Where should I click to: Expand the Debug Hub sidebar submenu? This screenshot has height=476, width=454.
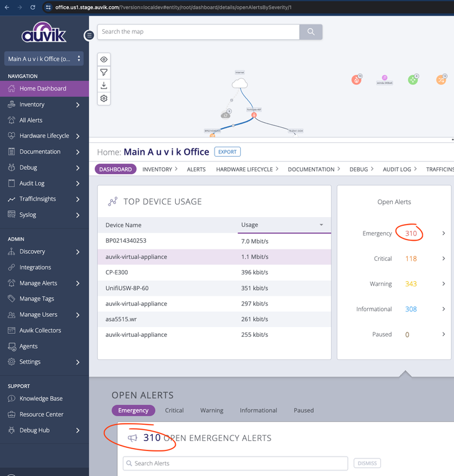pos(78,430)
